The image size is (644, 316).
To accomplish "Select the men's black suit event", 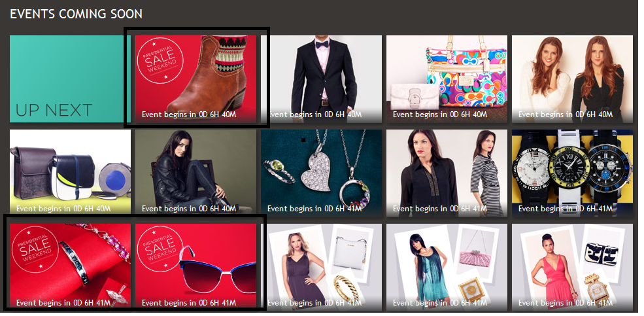I will [321, 79].
